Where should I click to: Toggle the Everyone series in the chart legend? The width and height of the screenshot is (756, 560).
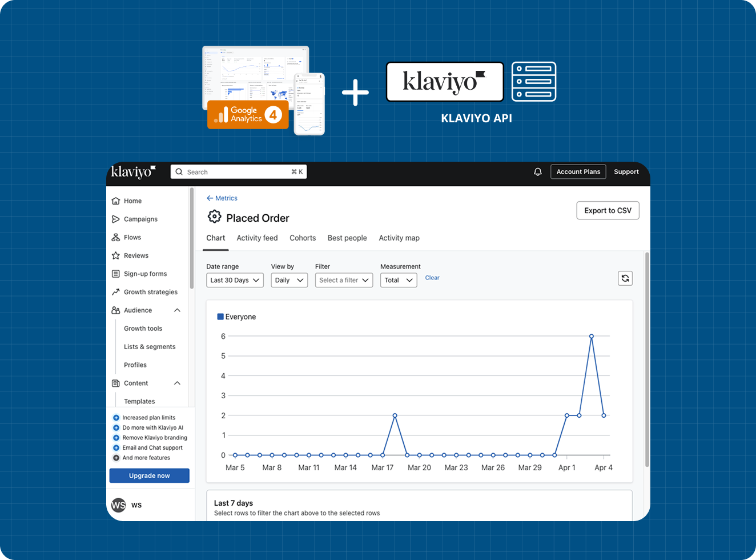pos(236,317)
